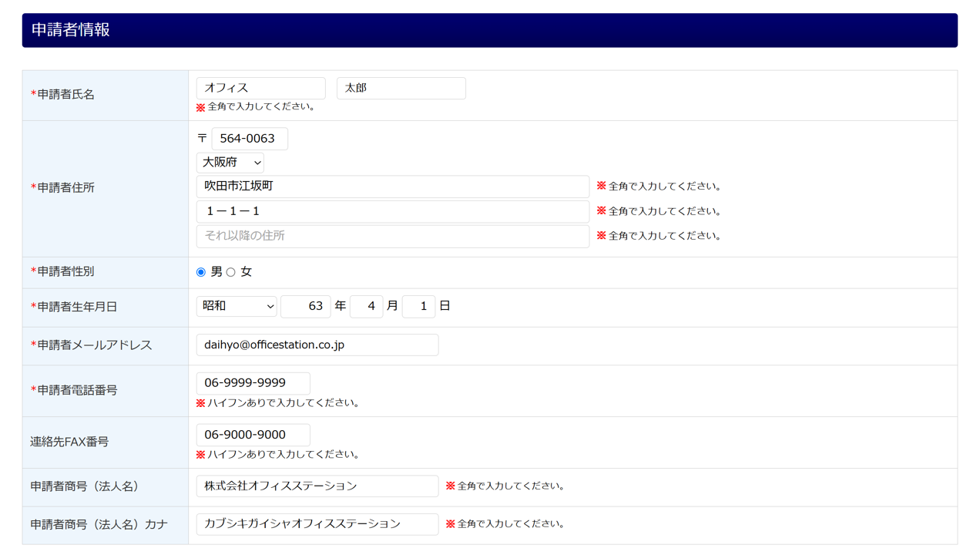Click the company name kana field
This screenshot has width=980, height=555.
317,524
